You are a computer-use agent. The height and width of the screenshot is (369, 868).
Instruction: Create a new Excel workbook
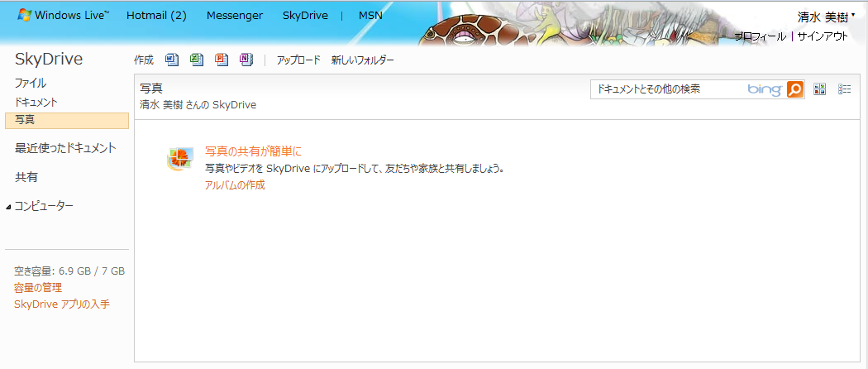pos(197,60)
